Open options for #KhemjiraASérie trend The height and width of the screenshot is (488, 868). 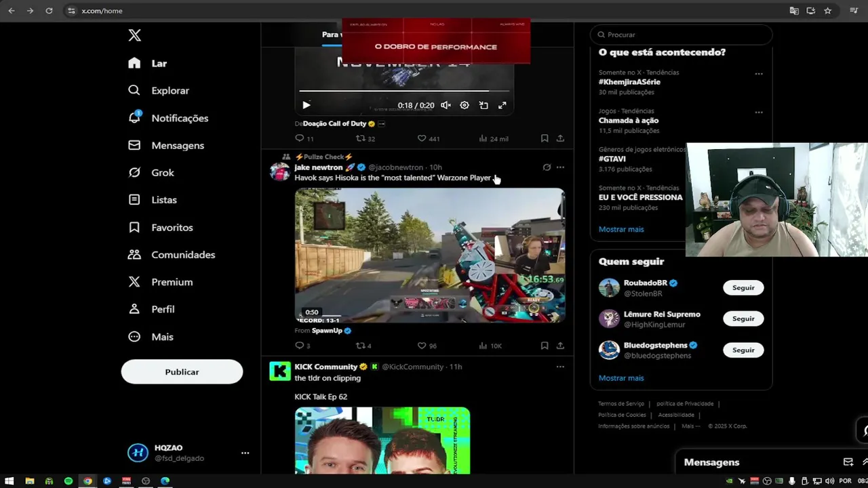click(759, 73)
